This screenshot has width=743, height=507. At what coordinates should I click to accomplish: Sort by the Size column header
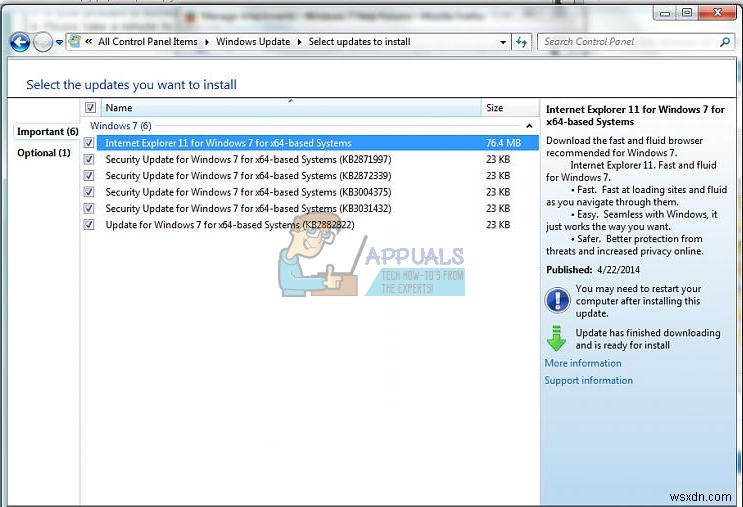click(510, 108)
